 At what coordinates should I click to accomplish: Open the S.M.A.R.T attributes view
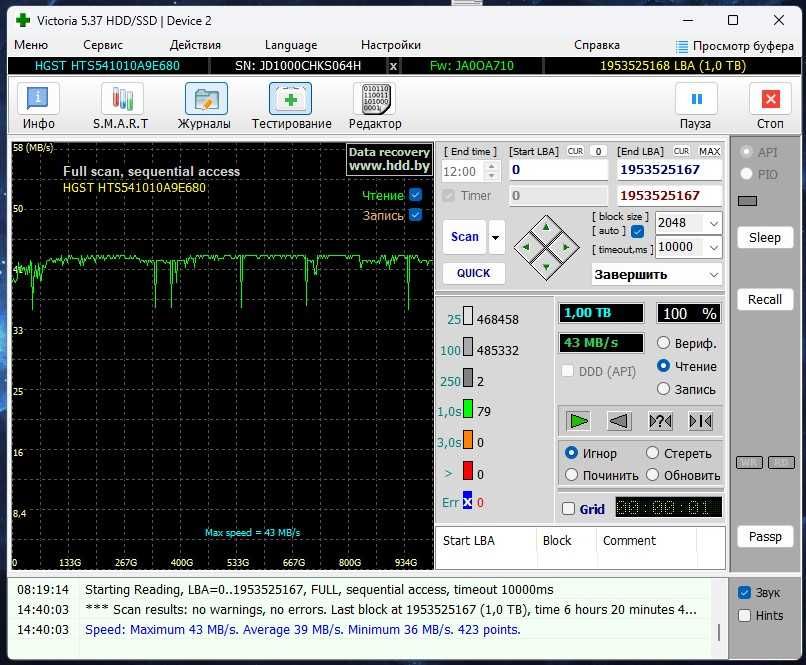click(121, 106)
